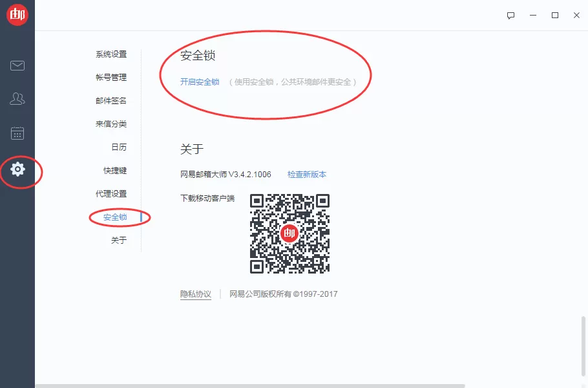Screen dimensions: 588x388
Task: Maximize the window
Action: click(x=555, y=16)
